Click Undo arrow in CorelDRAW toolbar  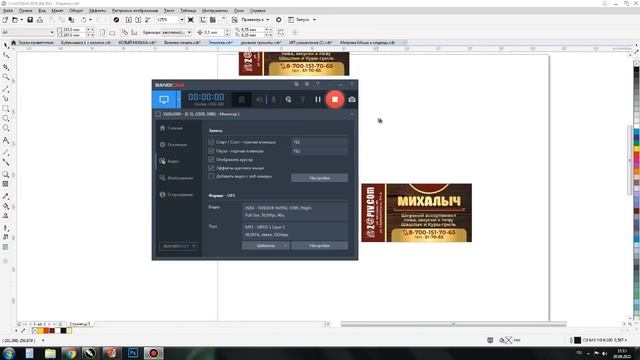point(83,20)
